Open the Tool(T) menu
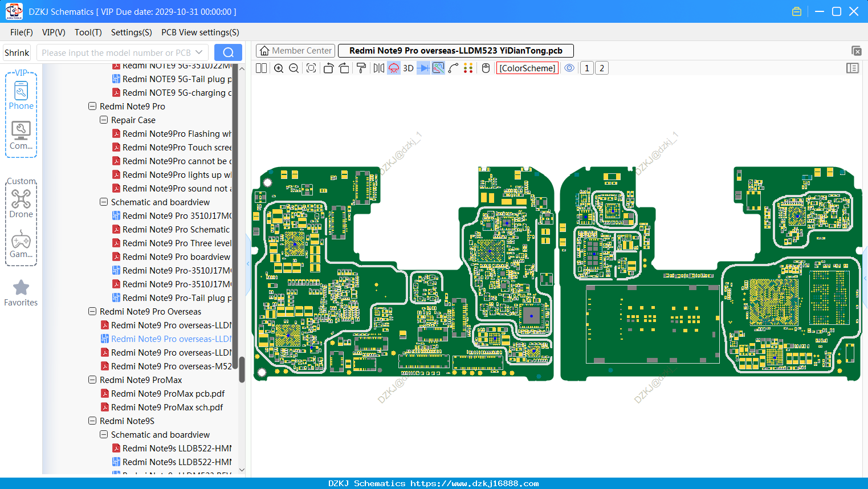 pos(88,32)
